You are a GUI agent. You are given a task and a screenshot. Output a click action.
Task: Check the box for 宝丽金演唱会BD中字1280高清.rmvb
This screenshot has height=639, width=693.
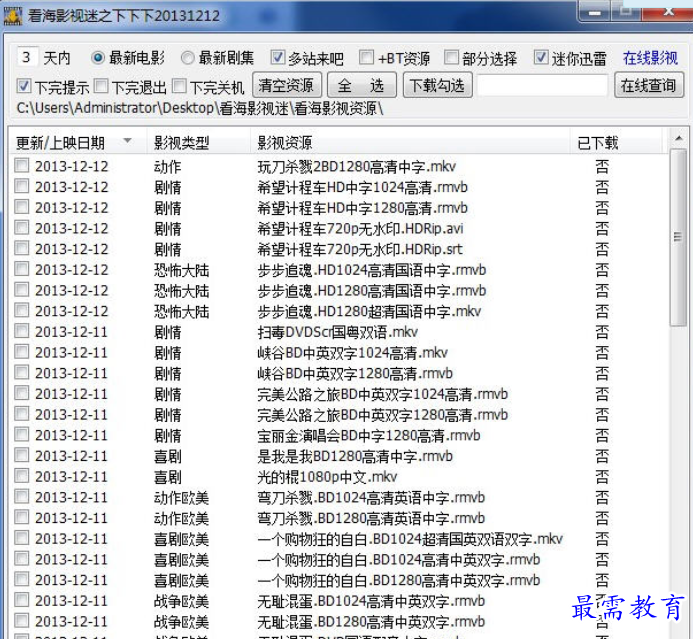click(21, 434)
